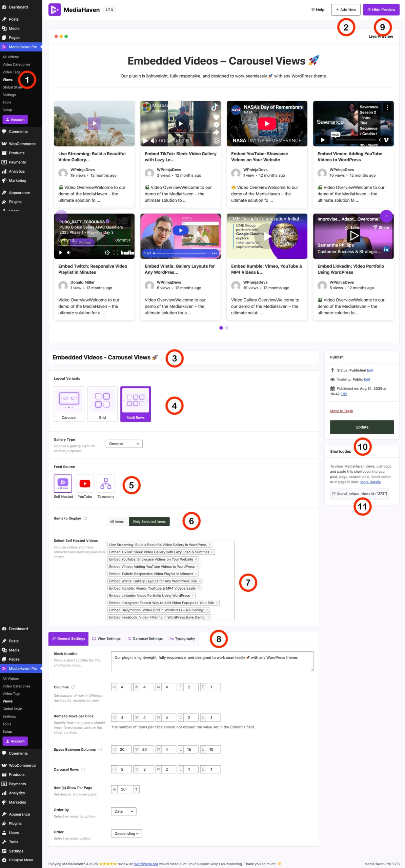Open the Gallery Type General dropdown
The image size is (405, 868).
click(x=124, y=443)
